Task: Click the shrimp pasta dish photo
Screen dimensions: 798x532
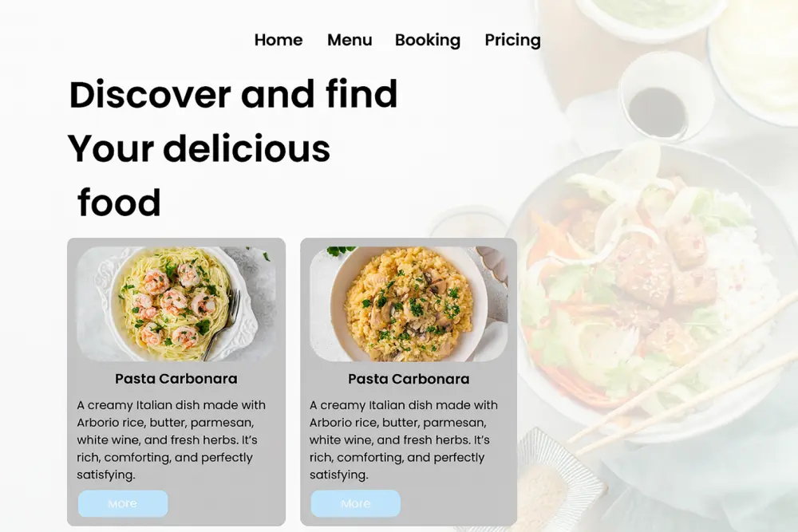Action: coord(176,304)
